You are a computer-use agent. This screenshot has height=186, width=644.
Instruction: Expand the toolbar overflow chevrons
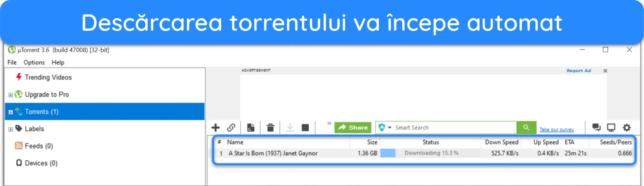coord(329,123)
